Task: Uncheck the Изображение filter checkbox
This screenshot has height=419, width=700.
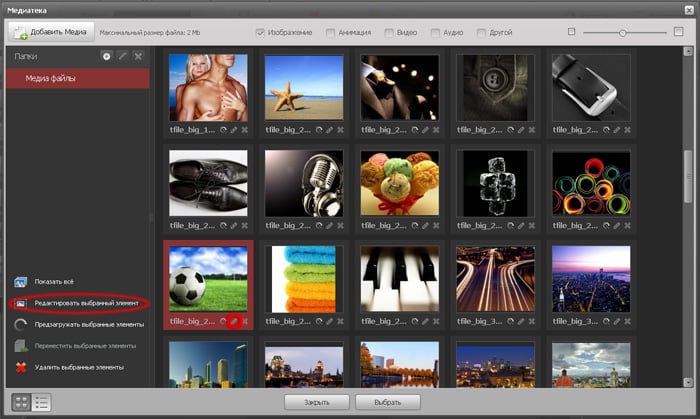Action: point(261,33)
